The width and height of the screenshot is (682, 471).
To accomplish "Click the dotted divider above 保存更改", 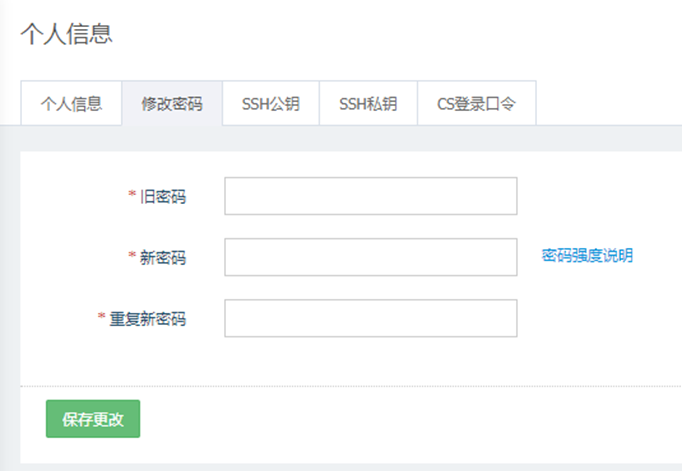I will click(x=350, y=385).
